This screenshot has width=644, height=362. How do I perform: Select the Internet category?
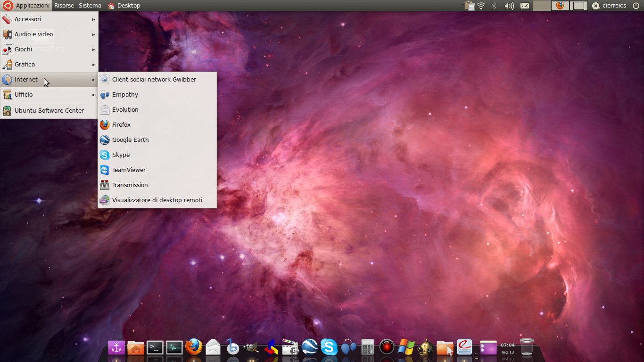tap(49, 80)
